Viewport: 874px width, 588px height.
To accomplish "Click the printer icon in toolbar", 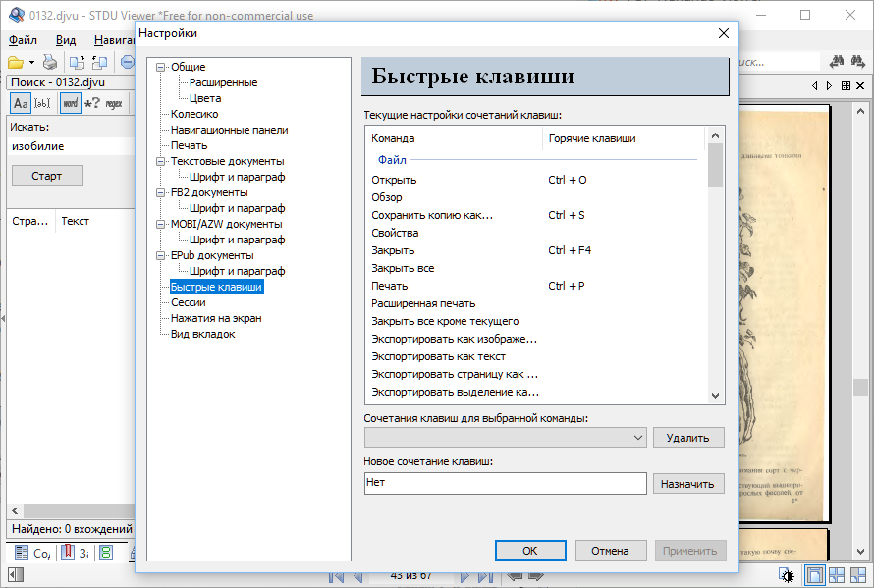I will [49, 62].
